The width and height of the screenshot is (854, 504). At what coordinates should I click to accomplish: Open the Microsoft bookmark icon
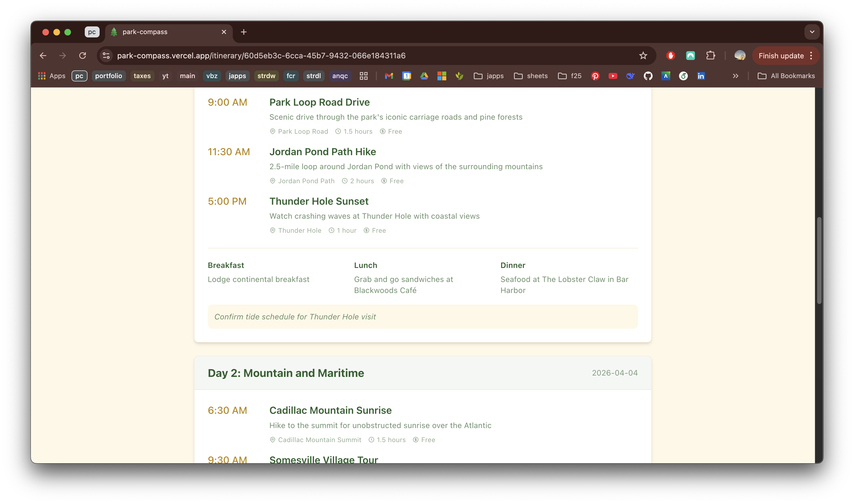(442, 76)
